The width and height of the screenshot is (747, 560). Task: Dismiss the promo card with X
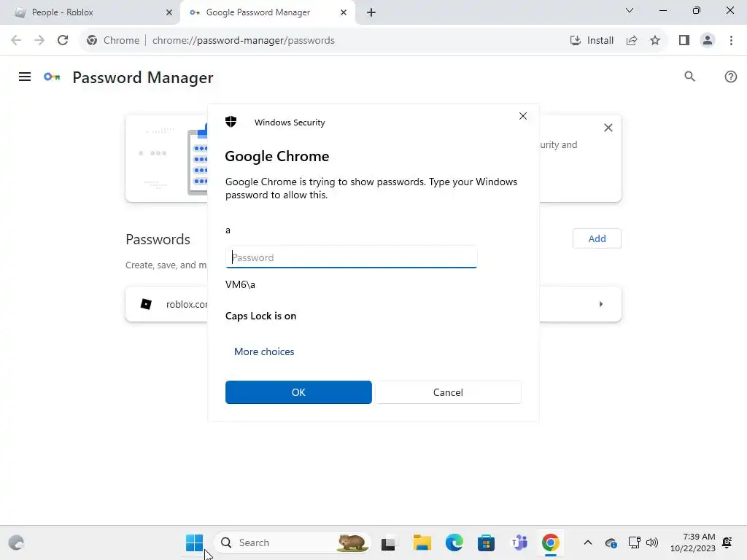[608, 128]
